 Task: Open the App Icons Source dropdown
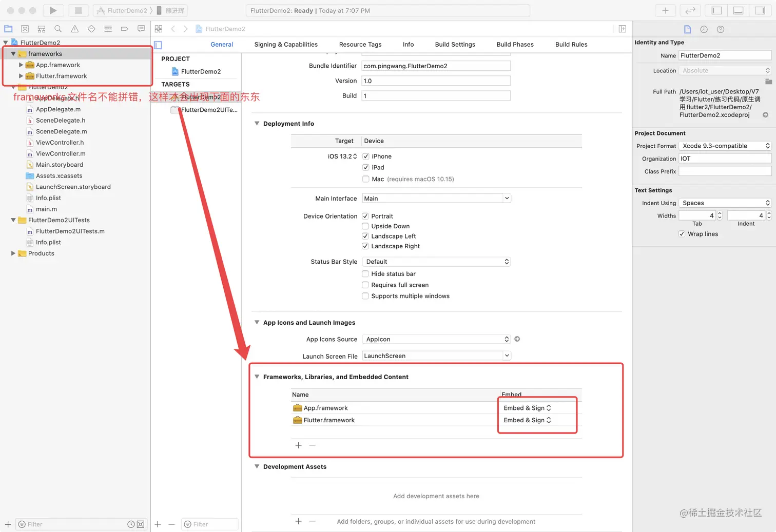pos(436,339)
